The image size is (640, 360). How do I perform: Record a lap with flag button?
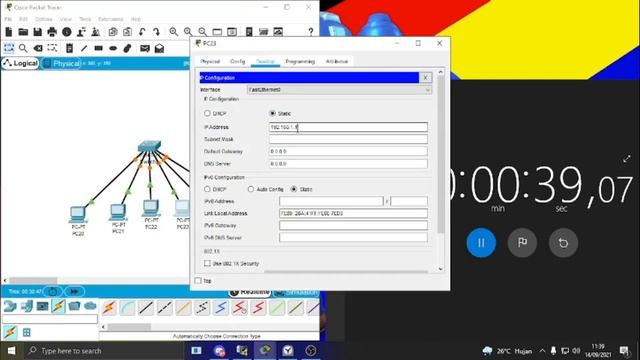coord(522,243)
